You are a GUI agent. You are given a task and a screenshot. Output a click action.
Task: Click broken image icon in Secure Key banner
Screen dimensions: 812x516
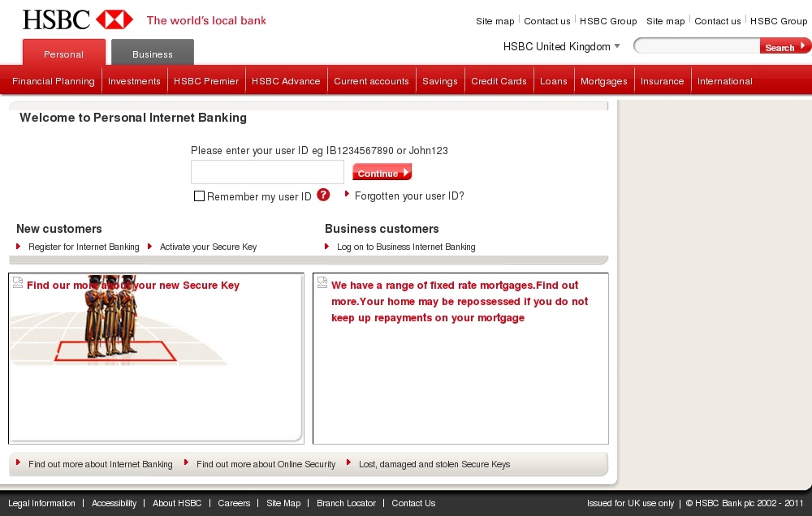click(x=18, y=282)
